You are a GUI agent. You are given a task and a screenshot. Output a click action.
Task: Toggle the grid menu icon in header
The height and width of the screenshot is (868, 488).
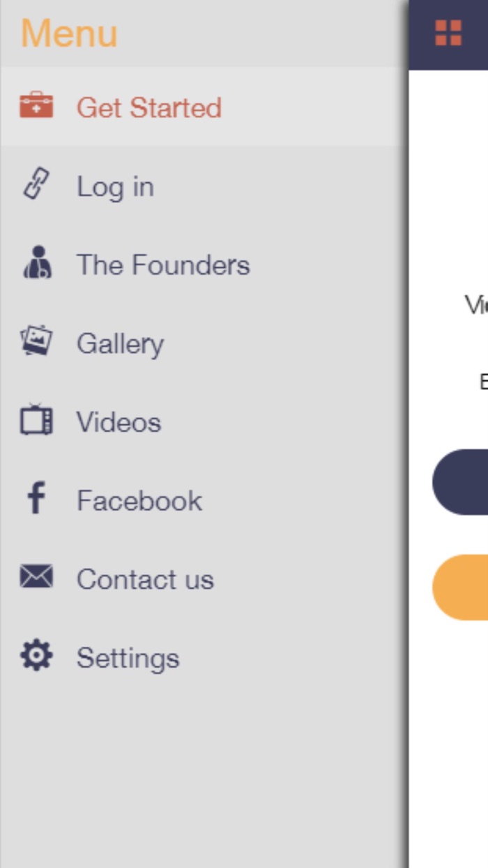[x=448, y=33]
